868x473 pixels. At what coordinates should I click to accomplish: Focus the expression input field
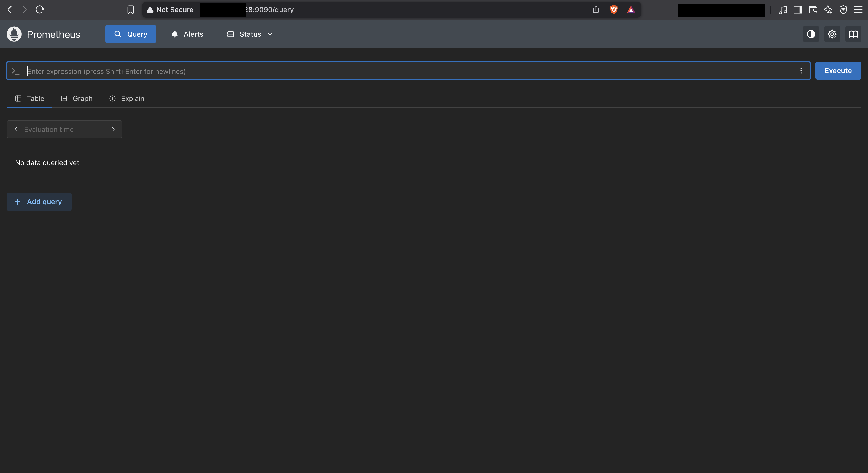click(404, 71)
